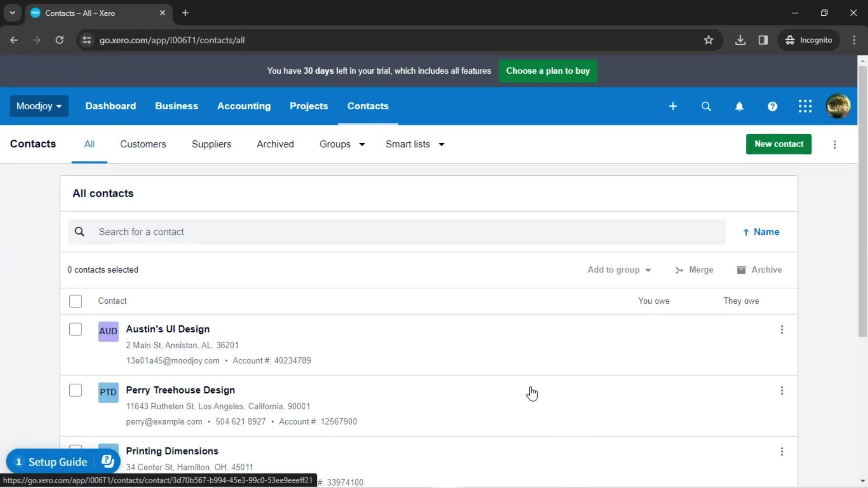This screenshot has height=488, width=868.
Task: Open the Business menu
Action: coord(176,106)
